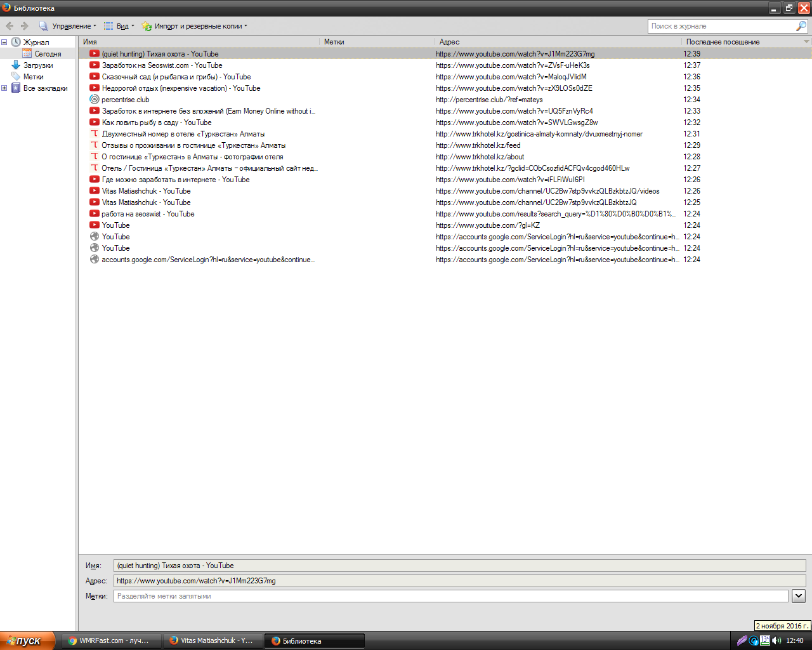The image size is (812, 650).
Task: Select URL http://www.trkhotel.kz/feed cell
Action: click(478, 145)
